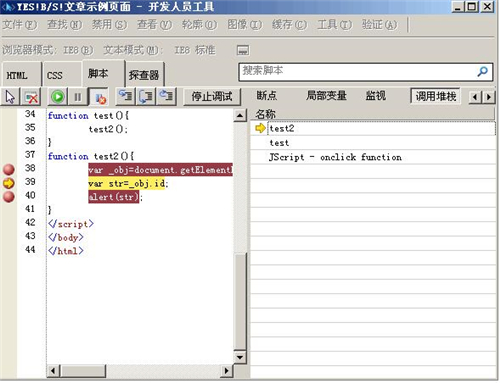The image size is (500, 383).
Task: Select the test call stack entry
Action: [x=373, y=143]
